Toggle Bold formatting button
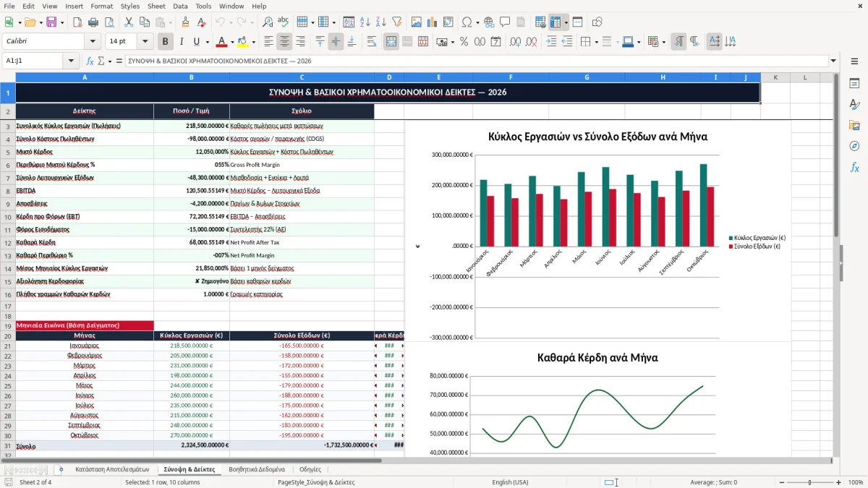The width and height of the screenshot is (868, 488). tap(166, 42)
